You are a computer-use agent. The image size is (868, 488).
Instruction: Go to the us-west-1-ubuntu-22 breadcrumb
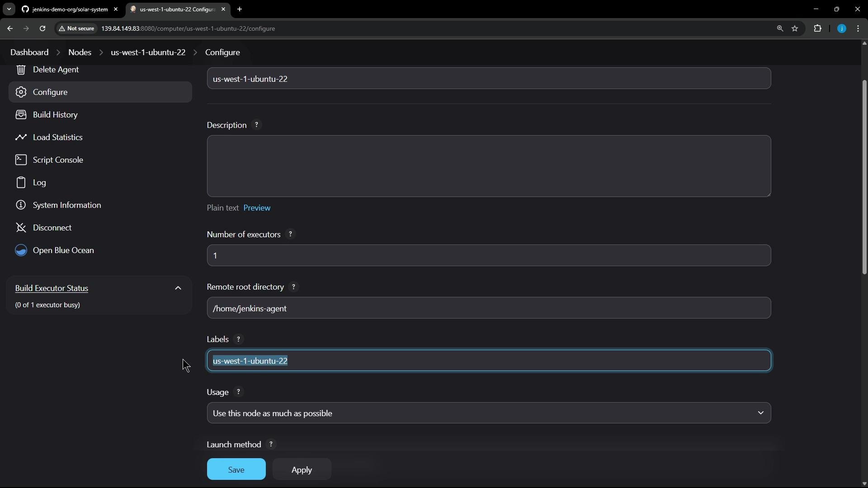click(148, 52)
